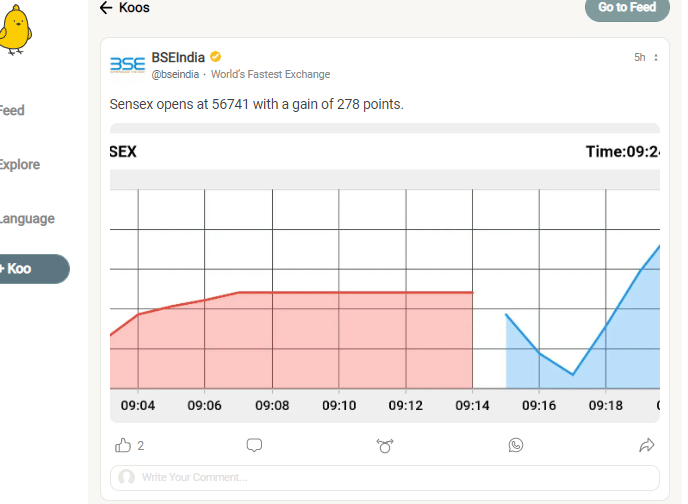Like the BSEIndia post with thumbs-up
The image size is (688, 504).
tap(123, 445)
